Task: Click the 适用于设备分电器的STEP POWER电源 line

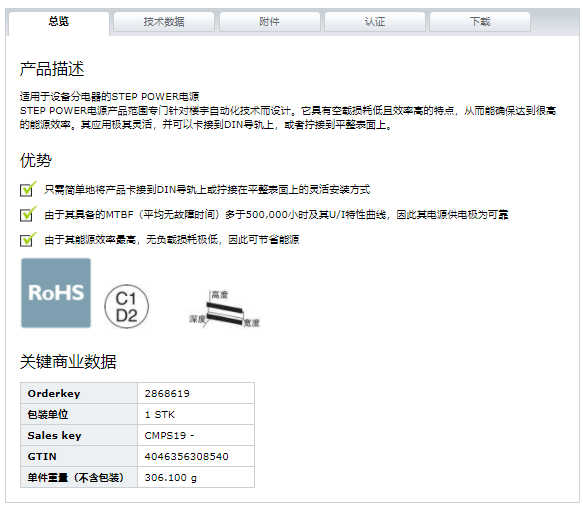Action: (109, 97)
